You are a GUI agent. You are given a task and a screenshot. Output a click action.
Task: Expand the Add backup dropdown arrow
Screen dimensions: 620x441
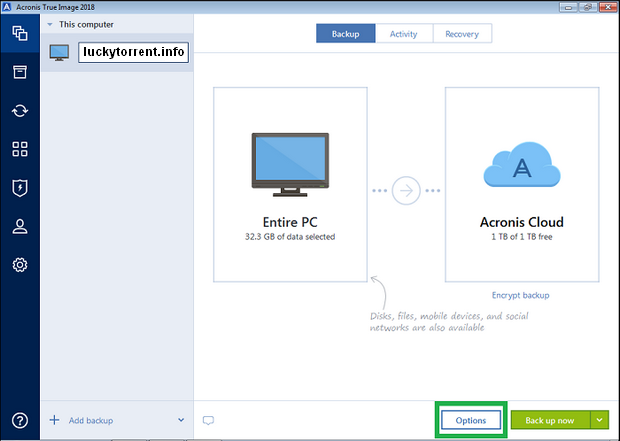tap(181, 420)
